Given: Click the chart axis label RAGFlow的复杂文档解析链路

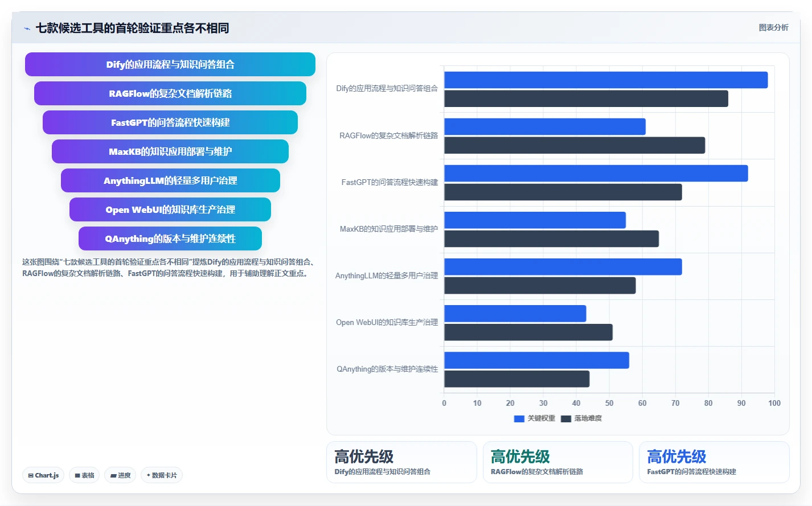Looking at the screenshot, I should 388,136.
